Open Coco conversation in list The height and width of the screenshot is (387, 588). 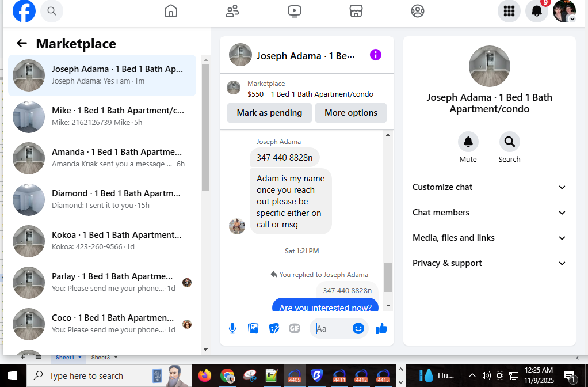pyautogui.click(x=102, y=324)
